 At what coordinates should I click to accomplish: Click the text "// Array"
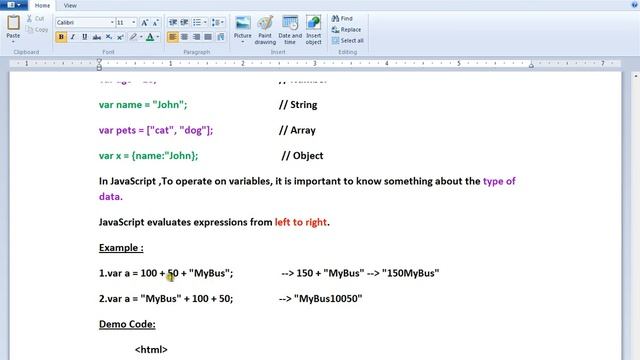coord(297,131)
